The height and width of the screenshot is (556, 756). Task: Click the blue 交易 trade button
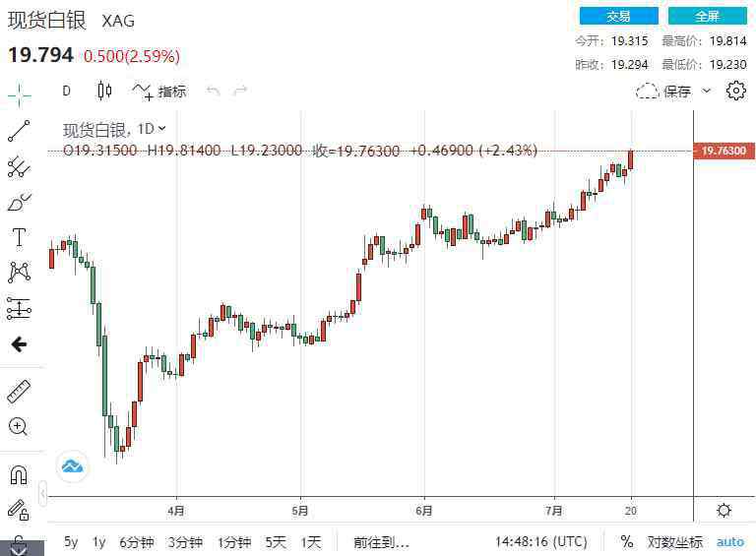pyautogui.click(x=618, y=16)
